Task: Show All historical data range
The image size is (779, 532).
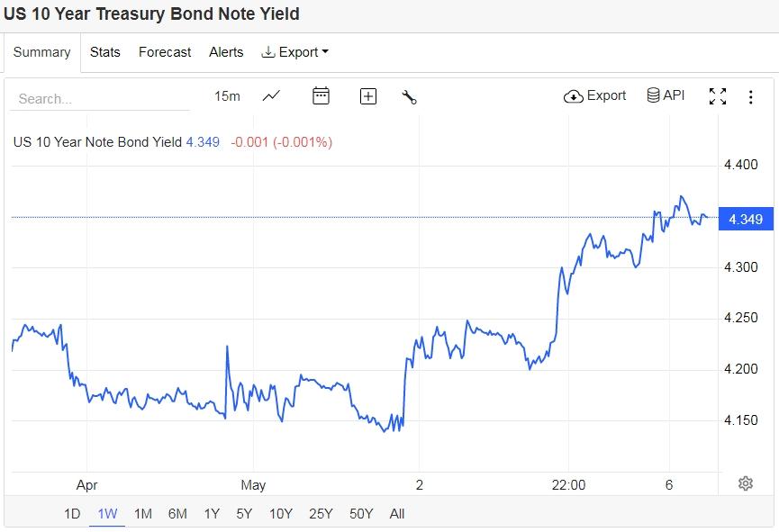Action: pyautogui.click(x=397, y=514)
